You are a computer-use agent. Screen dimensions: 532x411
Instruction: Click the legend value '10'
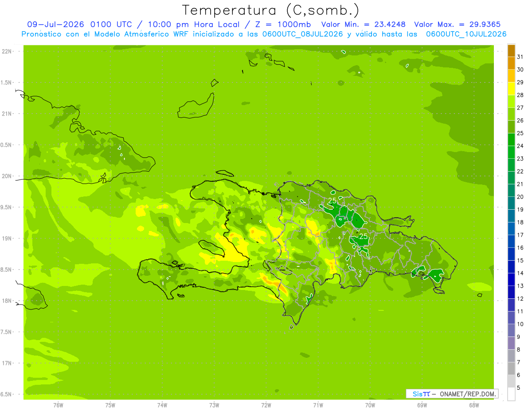coord(520,324)
